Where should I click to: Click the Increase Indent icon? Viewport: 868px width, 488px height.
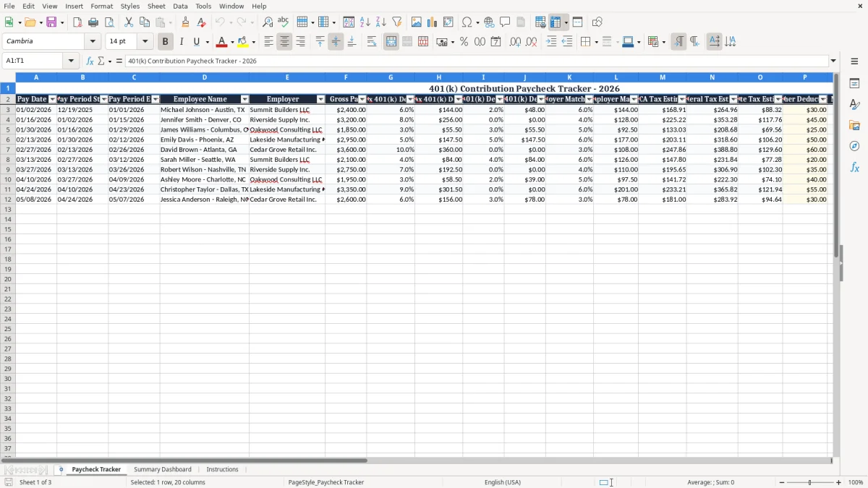point(551,42)
